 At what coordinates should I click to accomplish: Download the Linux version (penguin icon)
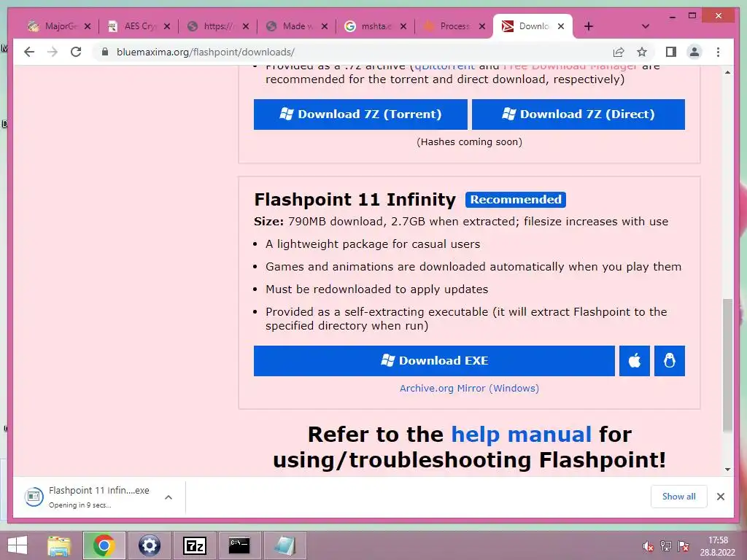click(x=670, y=360)
